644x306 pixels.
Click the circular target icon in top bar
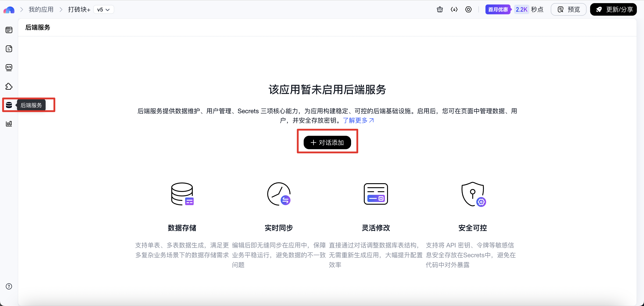pos(468,9)
